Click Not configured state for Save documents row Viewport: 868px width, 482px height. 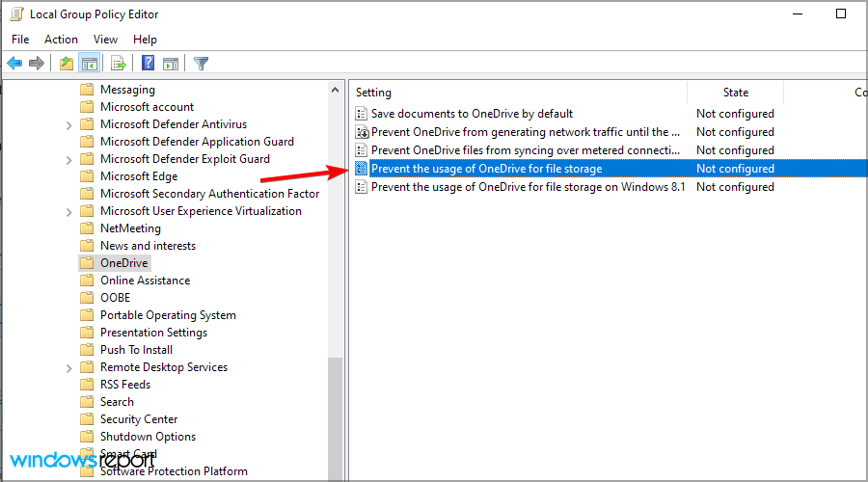(735, 114)
